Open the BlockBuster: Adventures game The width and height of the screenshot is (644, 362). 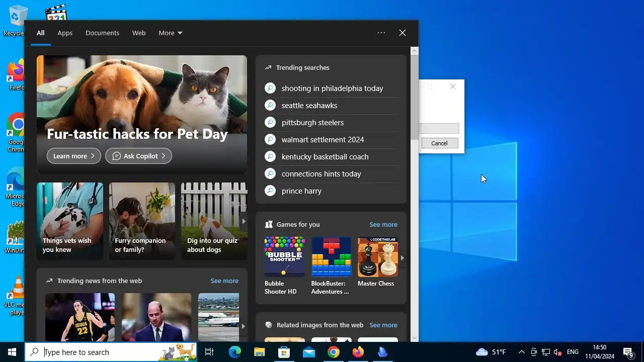coord(331,266)
